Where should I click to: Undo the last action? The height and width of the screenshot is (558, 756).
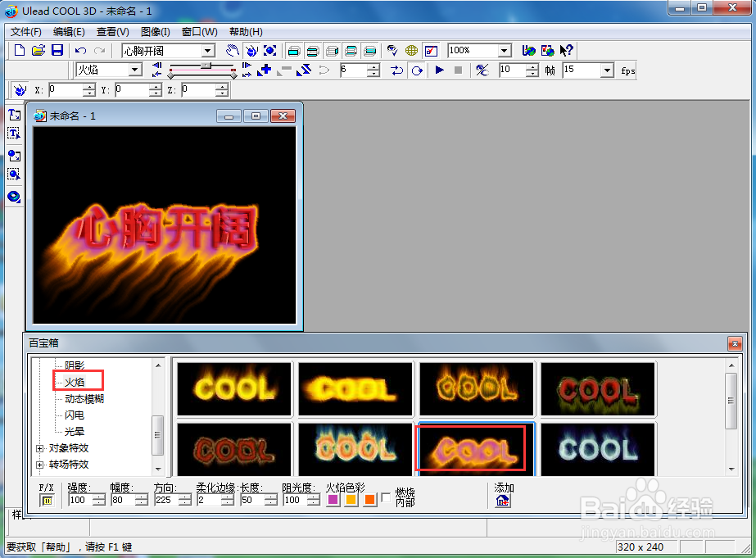(80, 50)
